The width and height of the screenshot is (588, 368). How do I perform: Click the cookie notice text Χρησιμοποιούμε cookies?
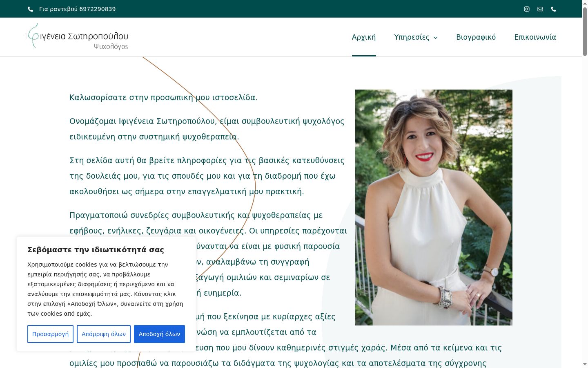click(105, 289)
